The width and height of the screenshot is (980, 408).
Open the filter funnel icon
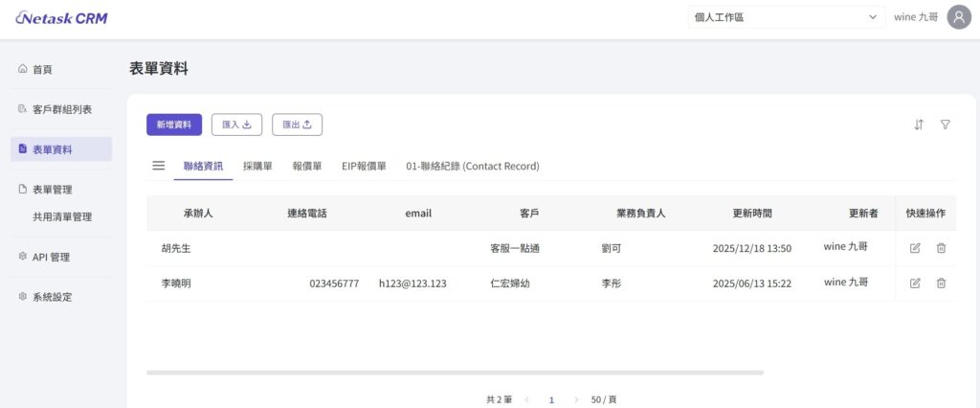tap(946, 125)
